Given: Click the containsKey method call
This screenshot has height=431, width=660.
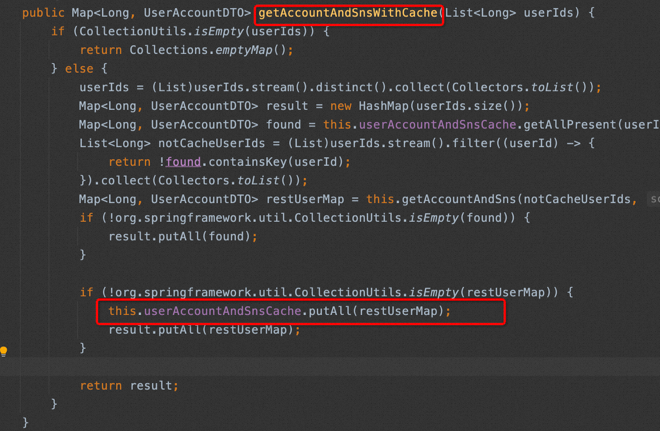Looking at the screenshot, I should (247, 162).
